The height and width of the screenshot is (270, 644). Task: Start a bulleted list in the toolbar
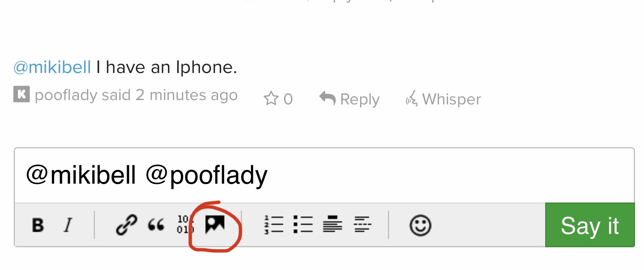[x=303, y=225]
